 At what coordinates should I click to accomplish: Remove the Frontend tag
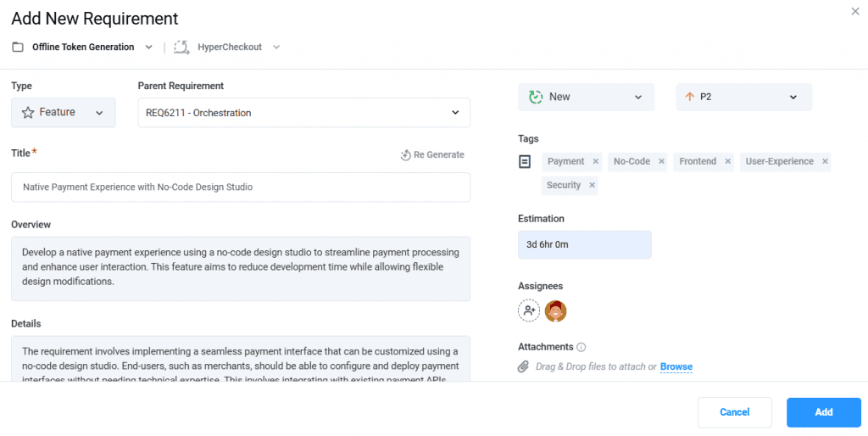[727, 161]
